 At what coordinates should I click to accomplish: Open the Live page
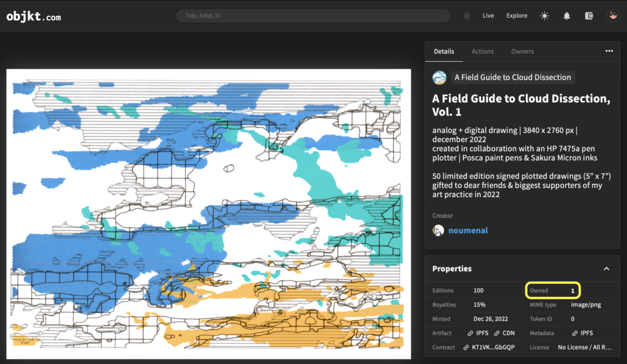click(x=488, y=15)
